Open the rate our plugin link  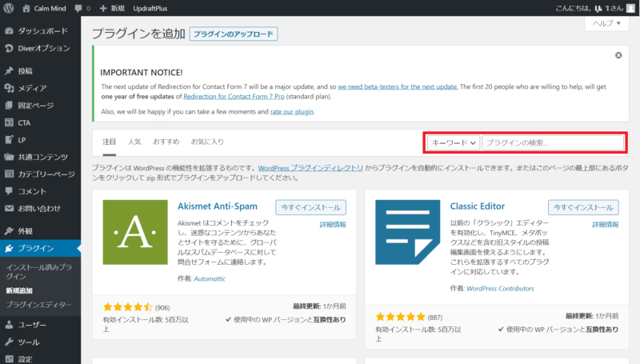(x=292, y=112)
